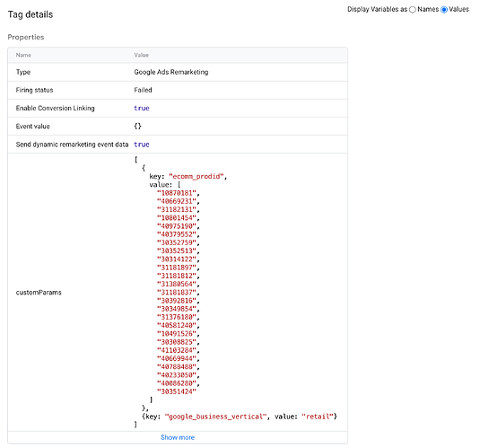This screenshot has height=448, width=480.
Task: Click product id 10870181 in the list
Action: pyautogui.click(x=177, y=193)
